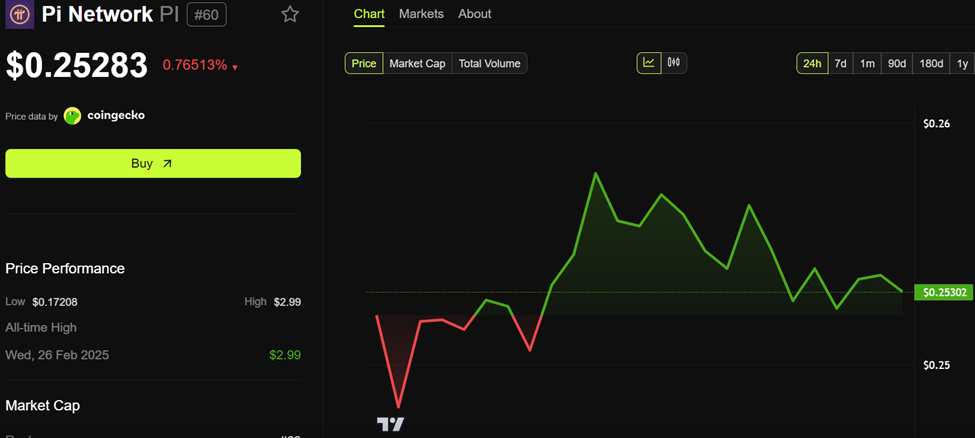Viewport: 975px width, 438px height.
Task: Click the Pi Network coin logo icon
Action: [20, 14]
